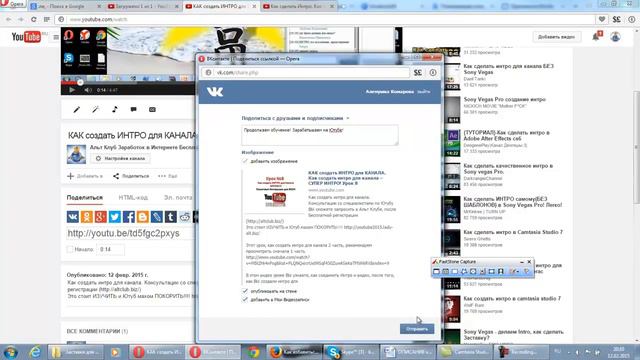
Task: Choose FastStone capture freehand region tool
Action: tap(464, 271)
